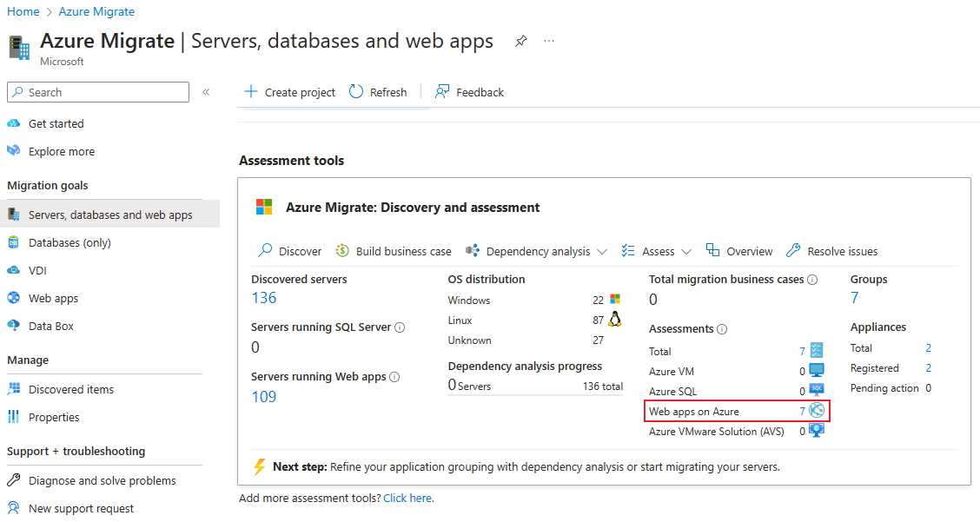Click the Discover magnifier icon
The width and height of the screenshot is (980, 522).
(265, 251)
